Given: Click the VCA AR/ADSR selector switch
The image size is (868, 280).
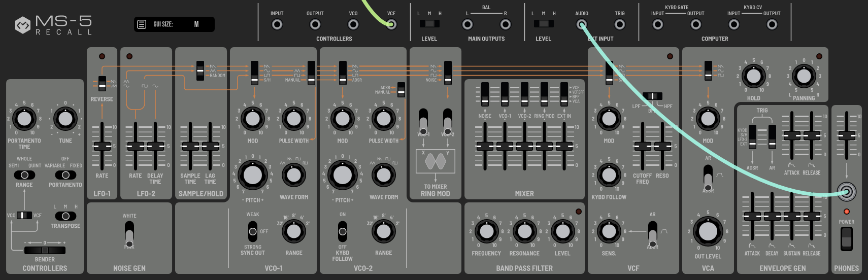Looking at the screenshot, I should point(708,178).
